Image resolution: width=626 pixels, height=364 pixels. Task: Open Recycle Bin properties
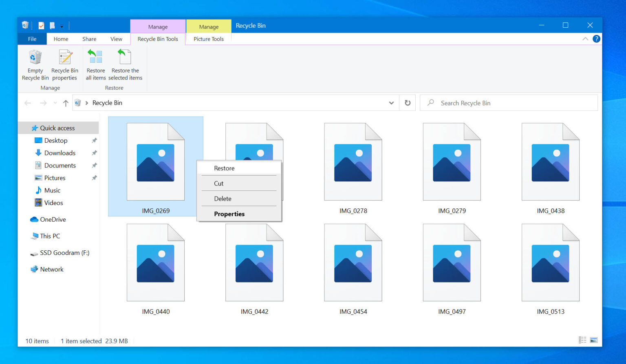(64, 64)
